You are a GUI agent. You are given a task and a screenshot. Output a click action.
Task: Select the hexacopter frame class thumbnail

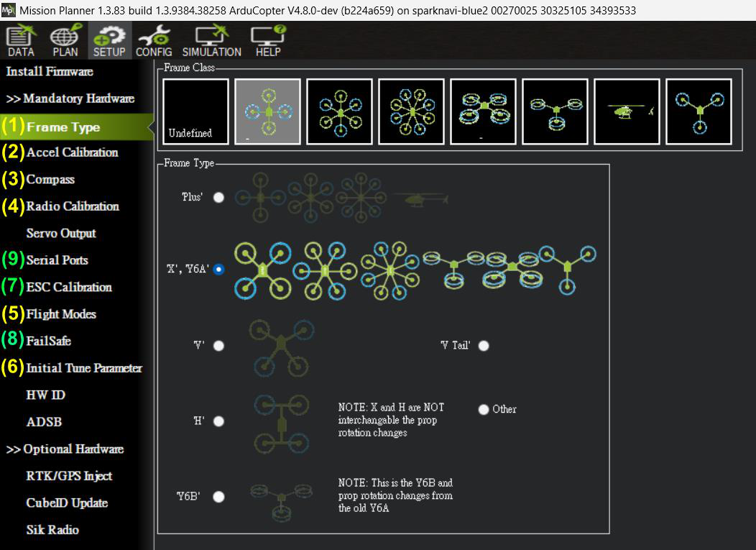click(339, 111)
